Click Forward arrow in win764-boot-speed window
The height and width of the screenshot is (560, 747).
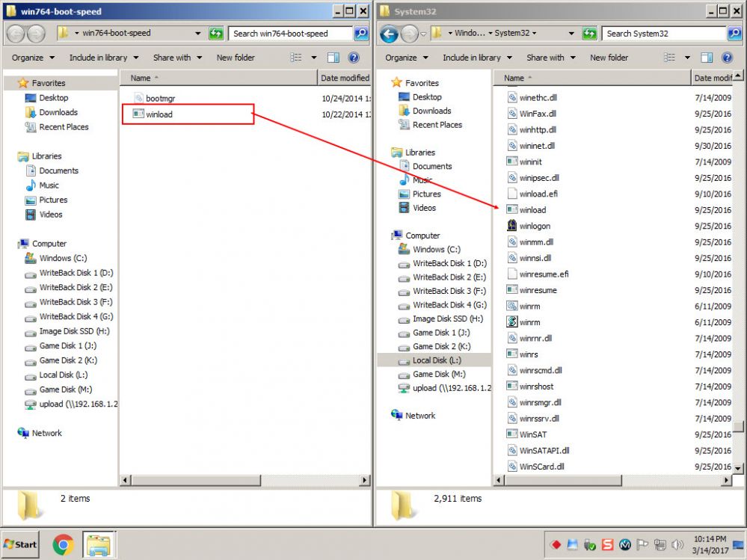pos(36,34)
